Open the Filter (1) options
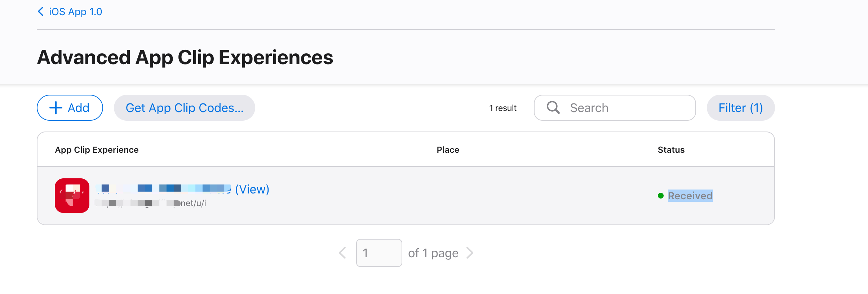Viewport: 868px width, 294px height. tap(740, 108)
